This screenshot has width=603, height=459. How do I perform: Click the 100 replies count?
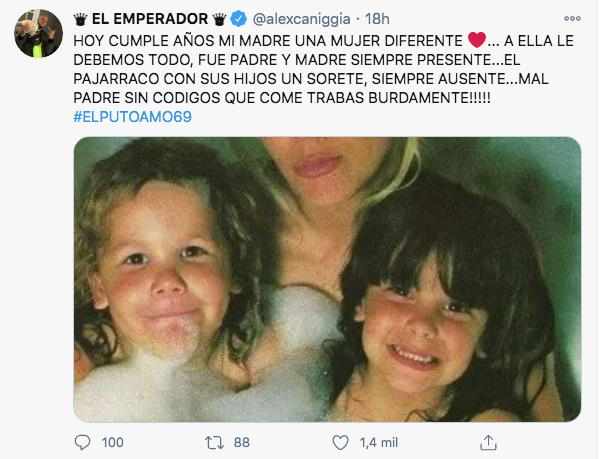pyautogui.click(x=113, y=442)
